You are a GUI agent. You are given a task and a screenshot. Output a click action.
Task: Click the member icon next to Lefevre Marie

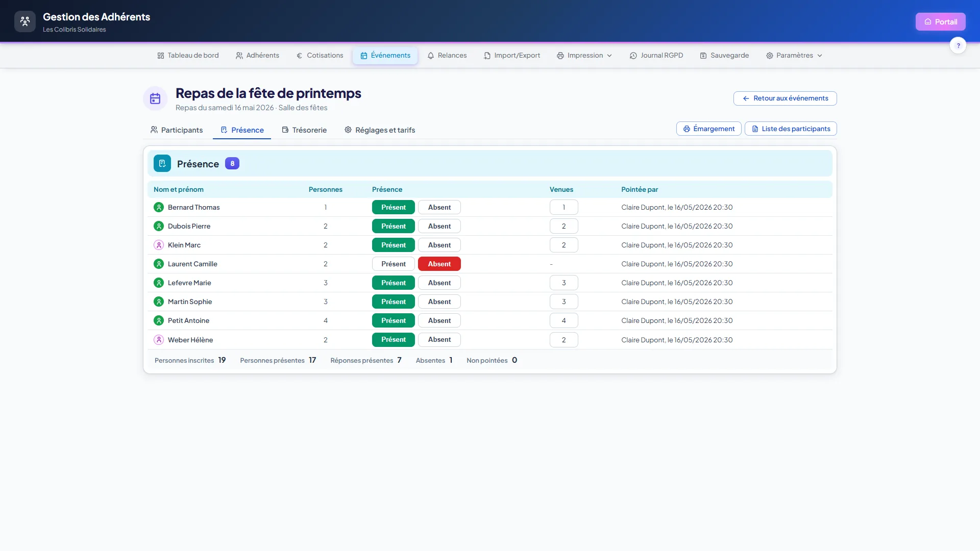tap(159, 283)
